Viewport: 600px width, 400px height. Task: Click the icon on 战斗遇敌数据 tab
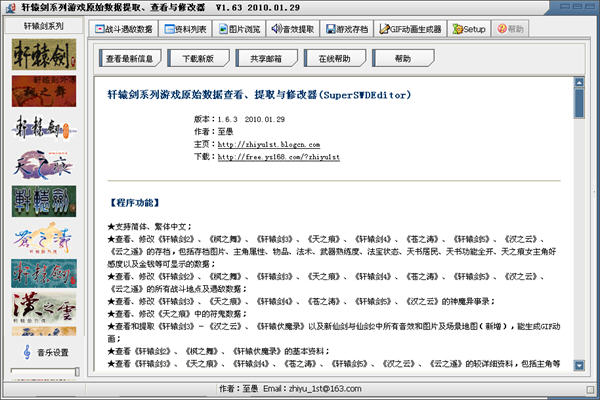click(x=99, y=29)
